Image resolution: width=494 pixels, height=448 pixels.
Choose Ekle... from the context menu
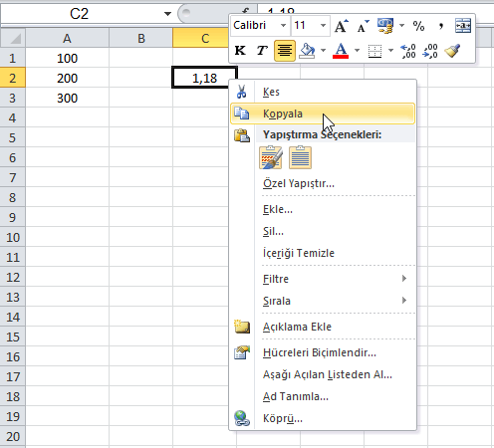(x=323, y=209)
